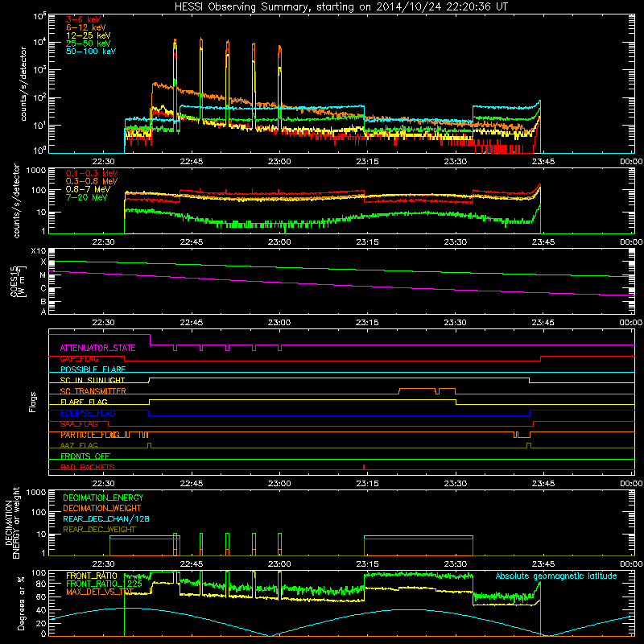Click the green GOES15 flux curve
The width and height of the screenshot is (644, 644).
(341, 269)
